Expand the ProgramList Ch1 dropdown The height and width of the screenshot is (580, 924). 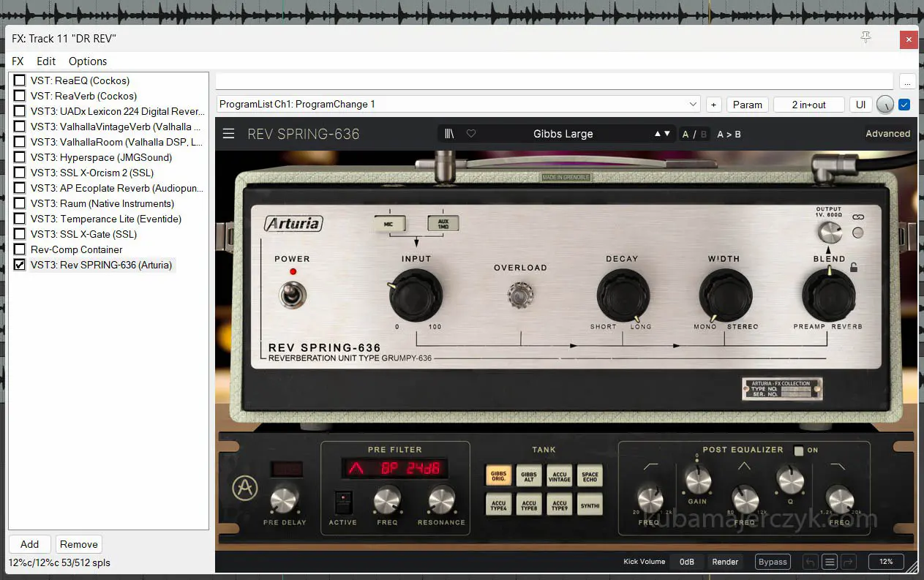(693, 105)
